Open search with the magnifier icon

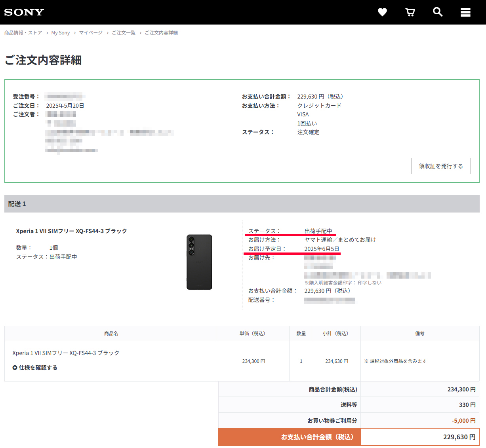click(x=438, y=12)
